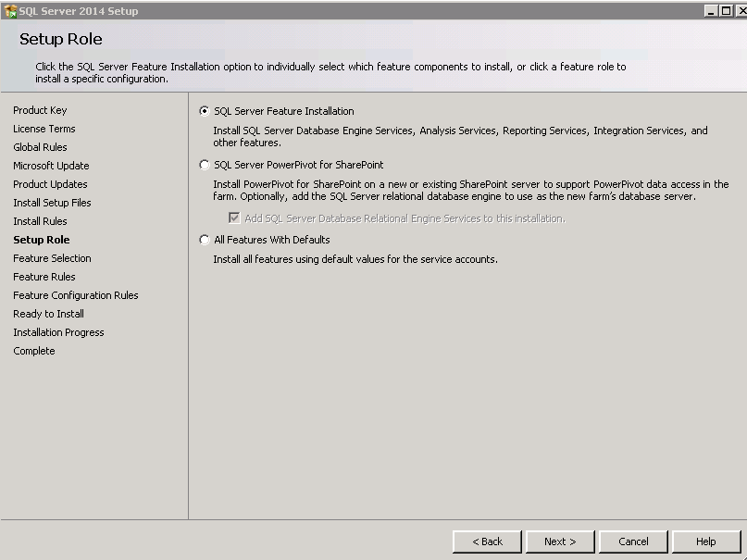This screenshot has width=747, height=560.
Task: Select the bold Setup Role sidebar step
Action: pos(42,240)
